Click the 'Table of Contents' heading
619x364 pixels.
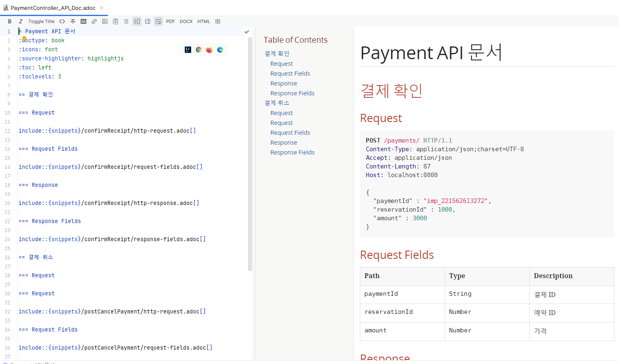click(x=295, y=40)
